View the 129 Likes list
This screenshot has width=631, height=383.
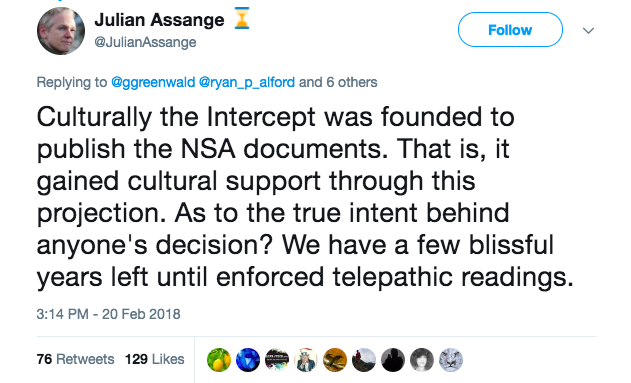coord(155,359)
